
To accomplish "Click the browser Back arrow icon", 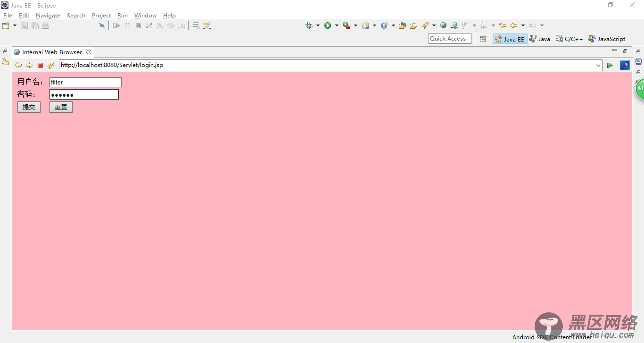I will [18, 65].
